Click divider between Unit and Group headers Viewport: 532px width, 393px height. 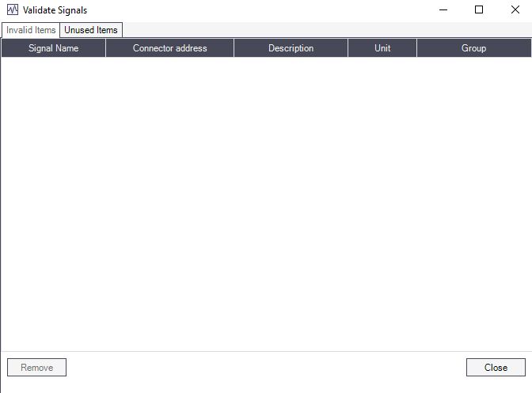tap(416, 48)
